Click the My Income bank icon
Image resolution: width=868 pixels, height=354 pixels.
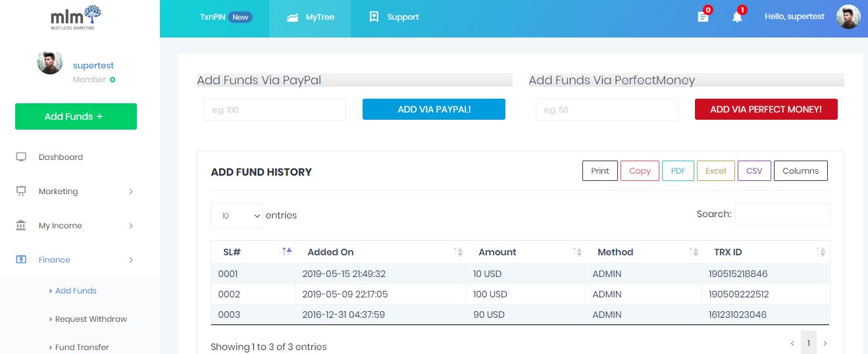(21, 226)
